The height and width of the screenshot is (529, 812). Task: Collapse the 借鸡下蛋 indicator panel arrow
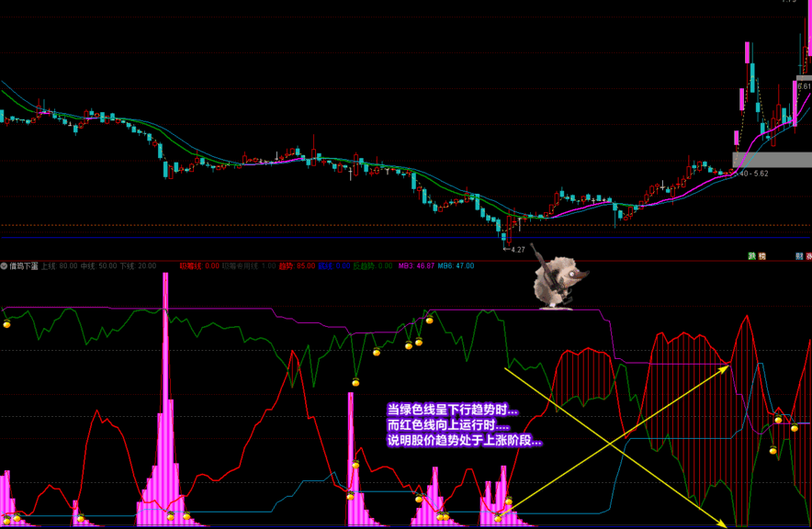coord(5,266)
